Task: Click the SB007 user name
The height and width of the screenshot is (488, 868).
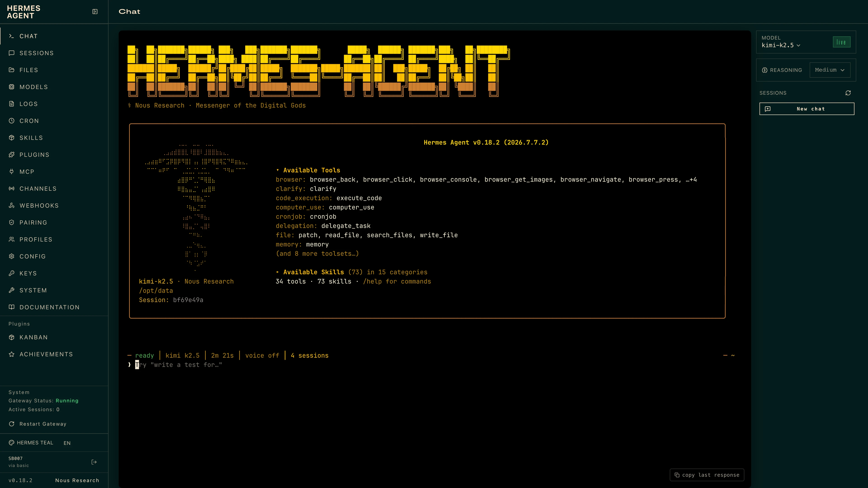Action: 16,459
